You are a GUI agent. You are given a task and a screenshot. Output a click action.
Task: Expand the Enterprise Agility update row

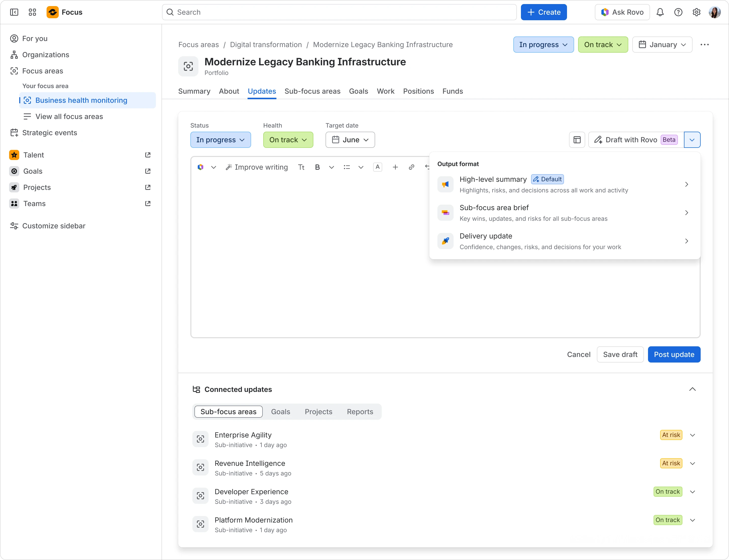pyautogui.click(x=692, y=435)
